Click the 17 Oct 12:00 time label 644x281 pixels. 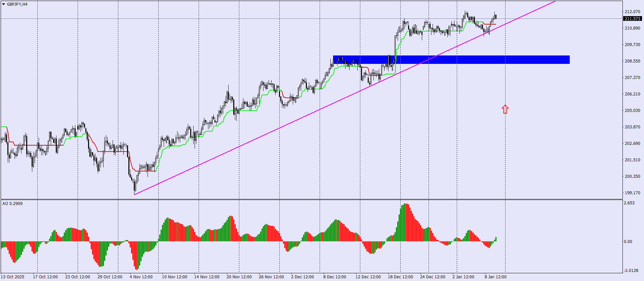pos(45,277)
